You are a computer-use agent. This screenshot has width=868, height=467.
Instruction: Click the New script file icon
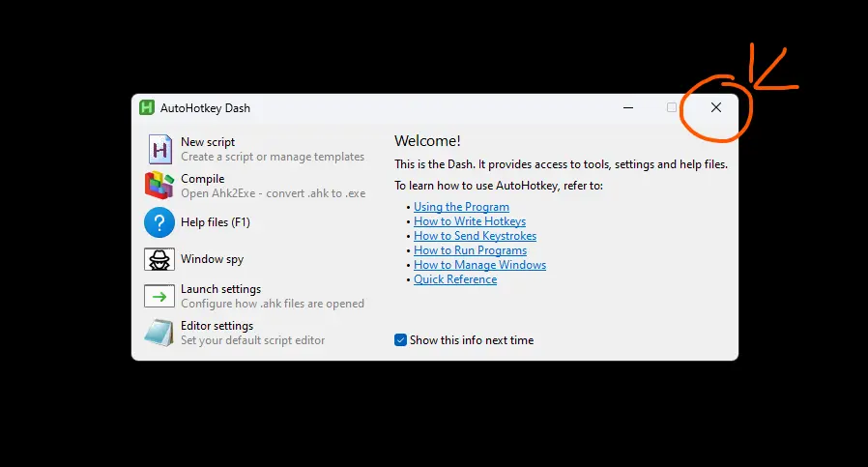tap(159, 149)
